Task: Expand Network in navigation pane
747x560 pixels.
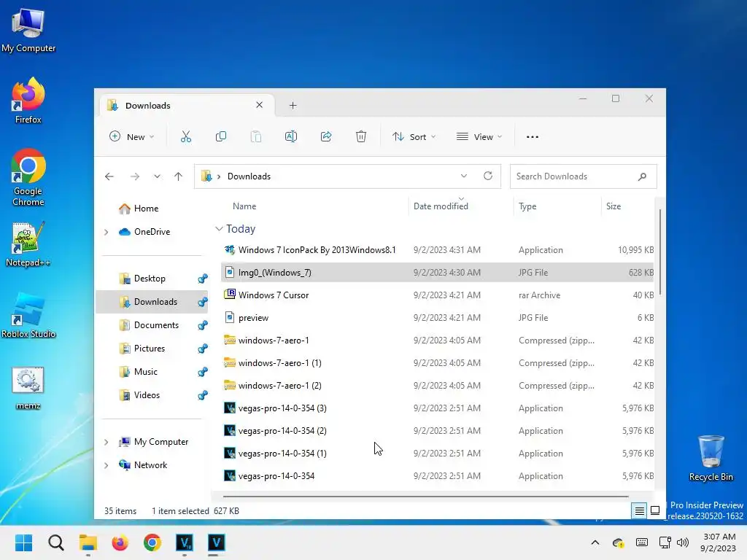Action: point(106,465)
